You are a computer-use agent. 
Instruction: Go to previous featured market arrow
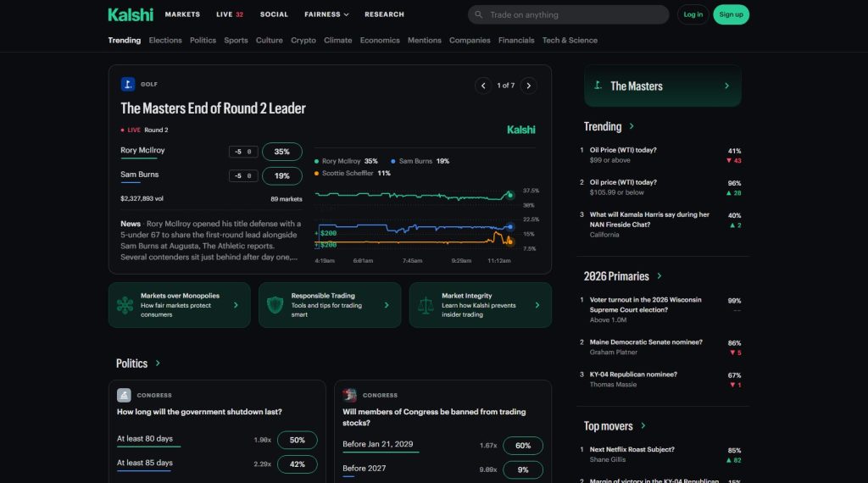[x=483, y=86]
